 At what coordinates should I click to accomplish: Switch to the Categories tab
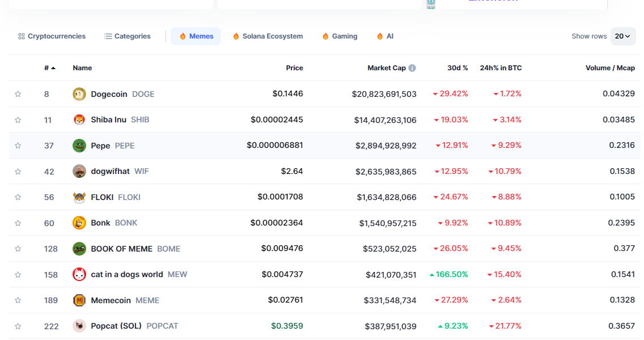128,36
